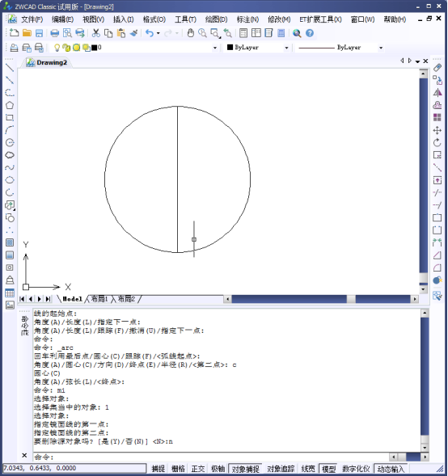Click the 线宽 lineweight status button
Viewport: 448px width, 476px height.
pos(308,469)
